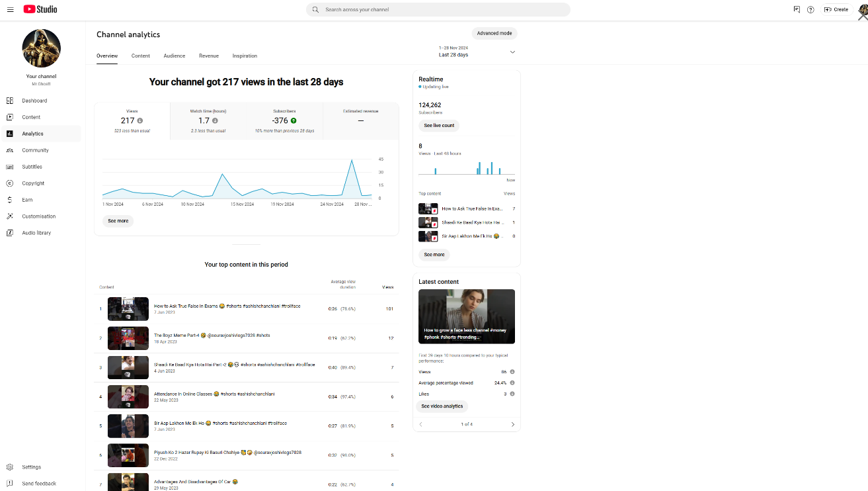Click the Earn dollar sidebar icon
The width and height of the screenshot is (868, 491).
click(x=9, y=200)
